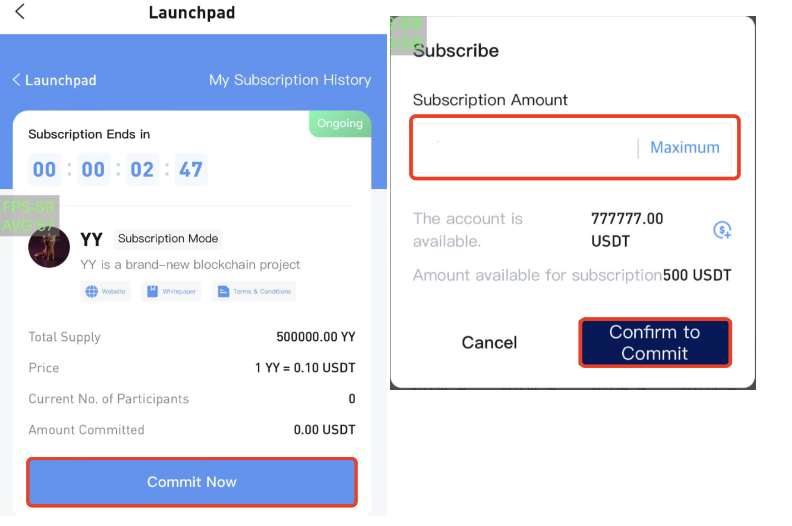Click the YY project avatar image
Image resolution: width=792 pixels, height=526 pixels.
click(x=49, y=247)
